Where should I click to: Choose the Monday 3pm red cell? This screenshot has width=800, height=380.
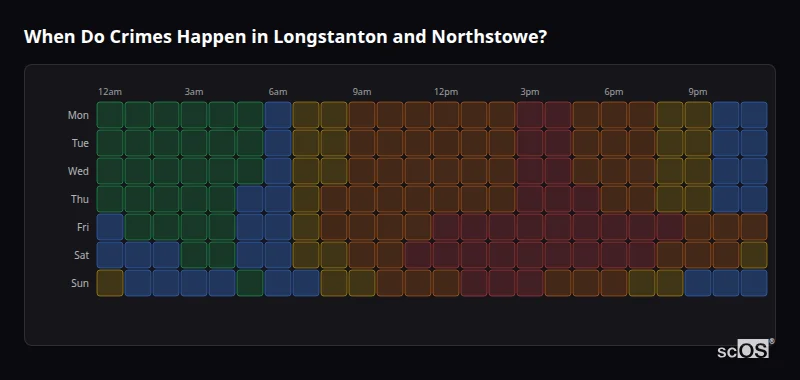click(x=530, y=115)
